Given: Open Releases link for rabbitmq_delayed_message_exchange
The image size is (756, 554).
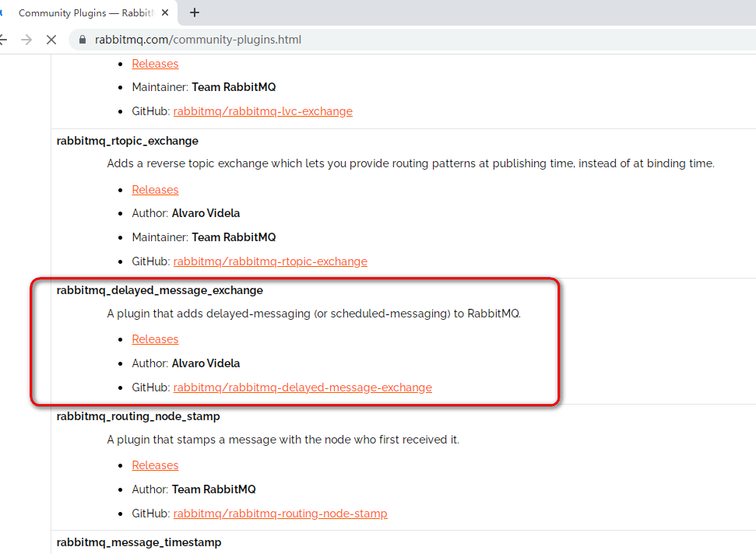Looking at the screenshot, I should click(155, 339).
